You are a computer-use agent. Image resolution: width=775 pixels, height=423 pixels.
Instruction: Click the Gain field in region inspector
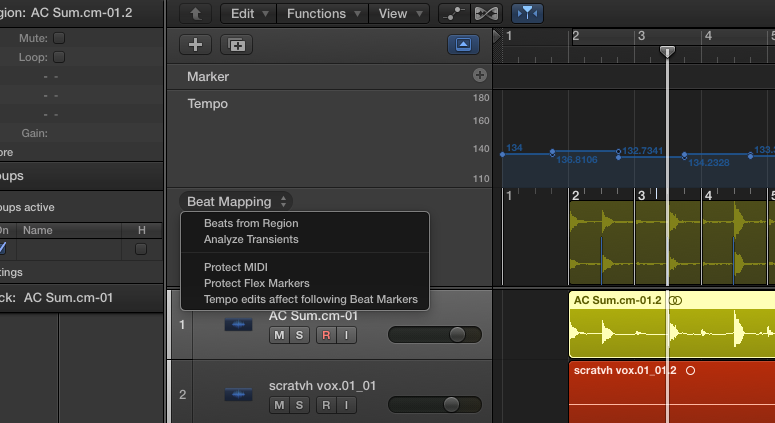35,133
